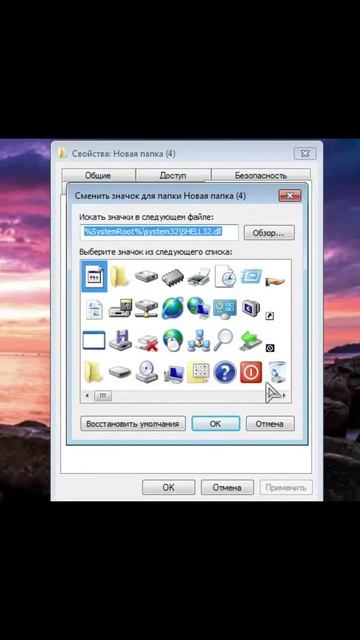
Task: Open the Доступ tab in properties window
Action: click(173, 176)
